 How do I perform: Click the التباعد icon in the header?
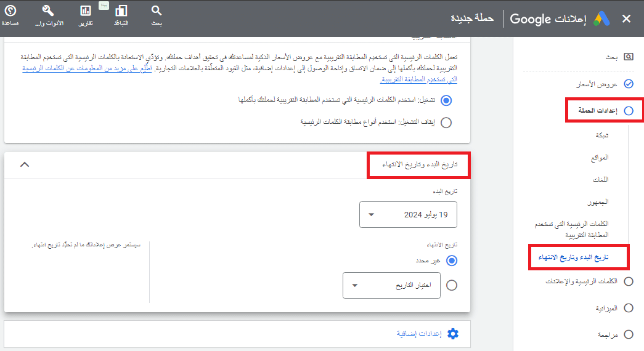tap(121, 10)
